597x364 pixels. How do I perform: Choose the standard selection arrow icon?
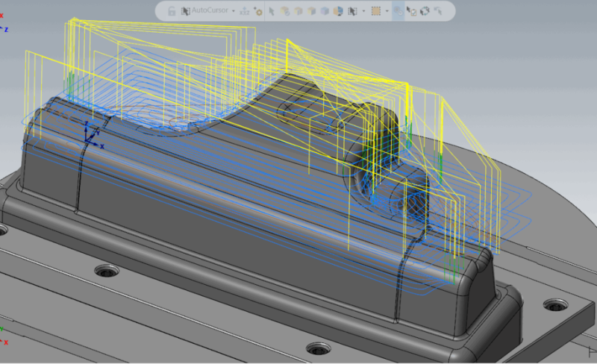(272, 11)
